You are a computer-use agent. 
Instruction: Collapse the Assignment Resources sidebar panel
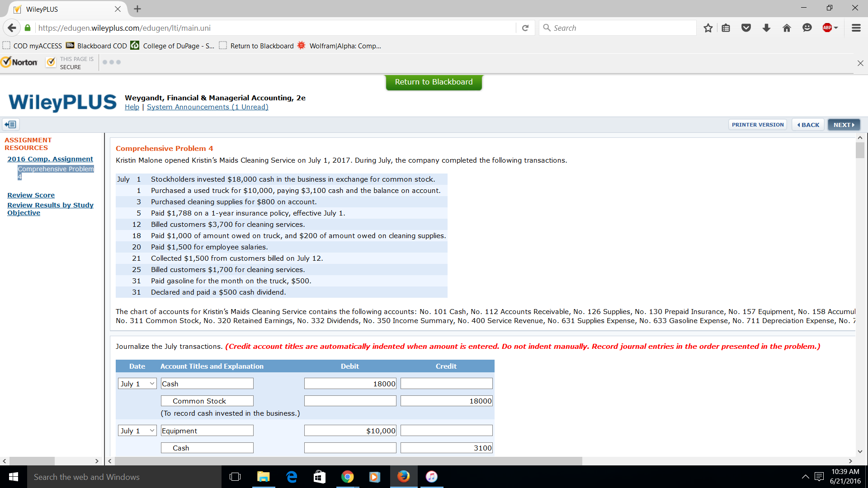10,124
